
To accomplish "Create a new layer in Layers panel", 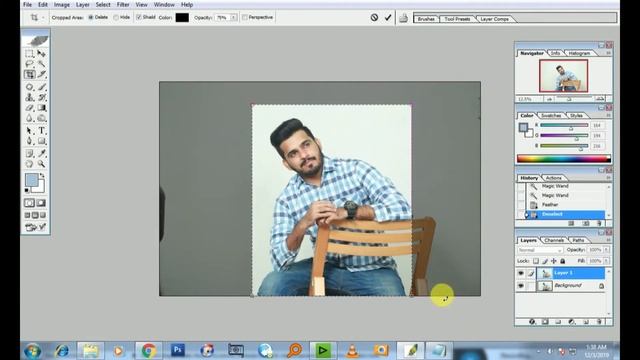I will click(x=586, y=322).
